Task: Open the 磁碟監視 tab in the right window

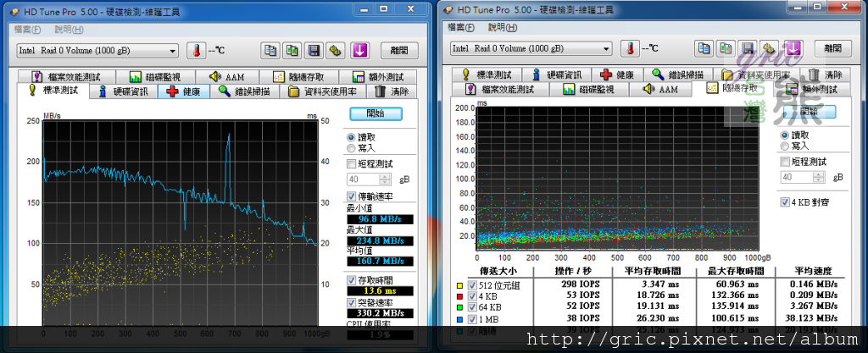Action: 589,89
